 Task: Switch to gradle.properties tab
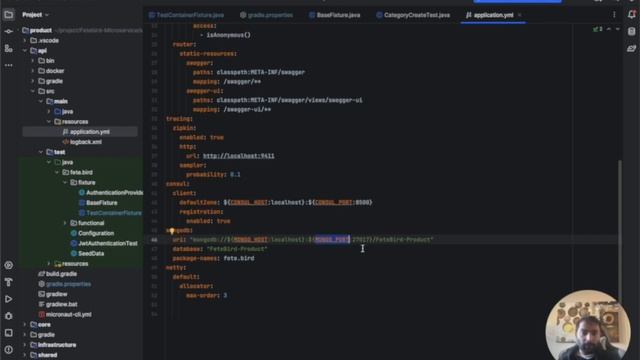click(x=267, y=15)
